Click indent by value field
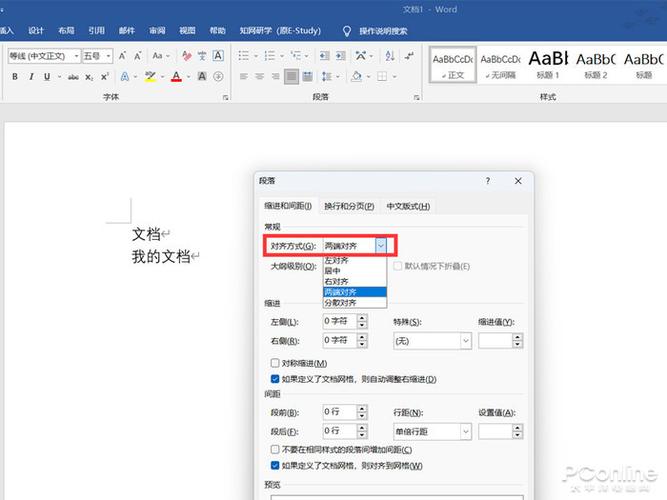 (495, 341)
